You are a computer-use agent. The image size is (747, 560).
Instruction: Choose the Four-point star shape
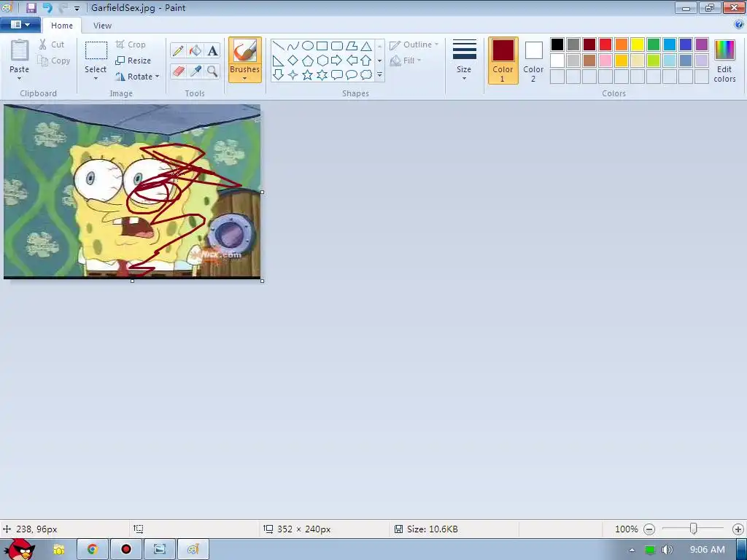pos(293,75)
